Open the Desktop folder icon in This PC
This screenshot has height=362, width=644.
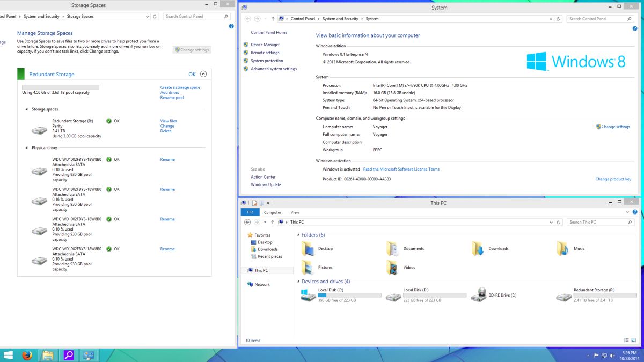(308, 249)
